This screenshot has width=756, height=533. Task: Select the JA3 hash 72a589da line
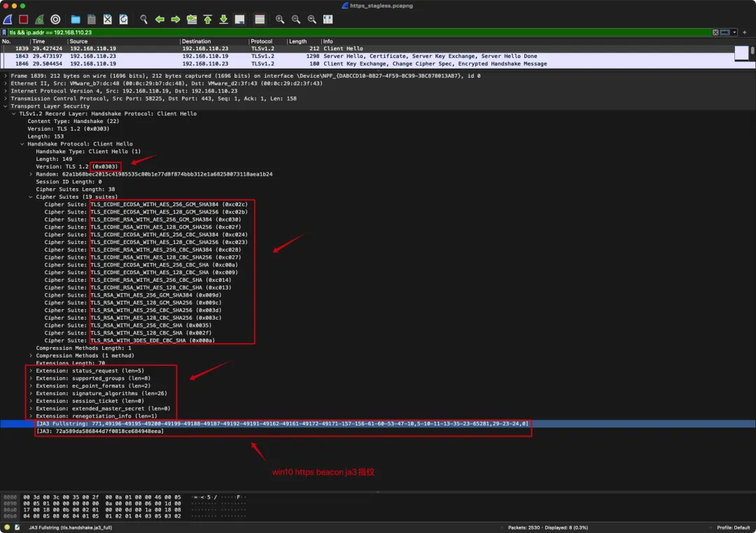[100, 432]
